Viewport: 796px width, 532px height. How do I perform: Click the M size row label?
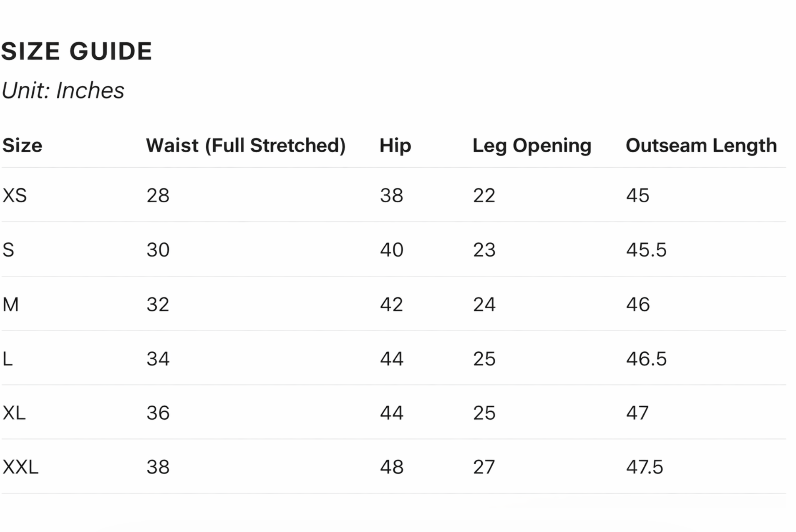click(x=11, y=305)
